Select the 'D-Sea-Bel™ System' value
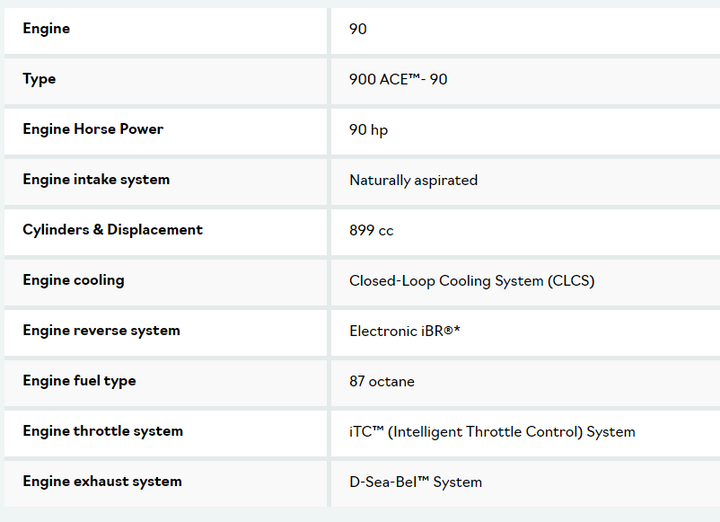This screenshot has height=522, width=720. [x=415, y=482]
